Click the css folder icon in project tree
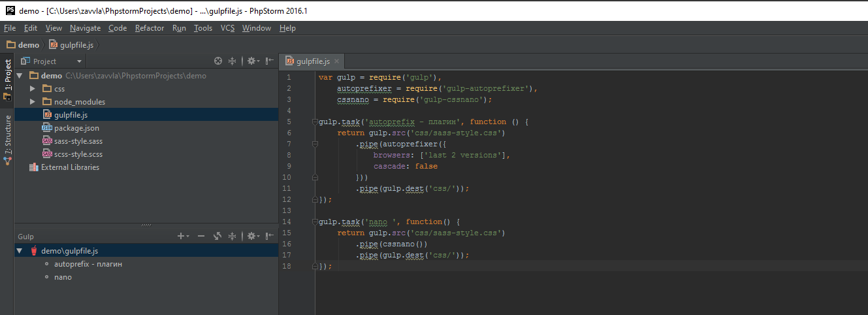The image size is (868, 315). 47,89
